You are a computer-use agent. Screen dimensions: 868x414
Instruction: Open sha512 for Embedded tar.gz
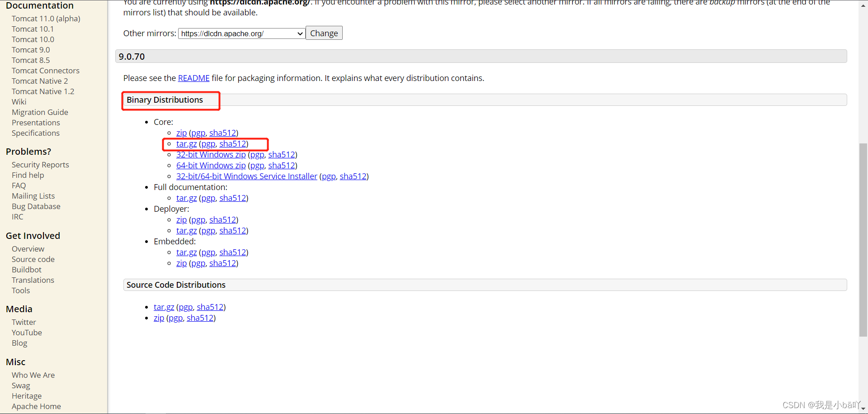[x=233, y=252]
